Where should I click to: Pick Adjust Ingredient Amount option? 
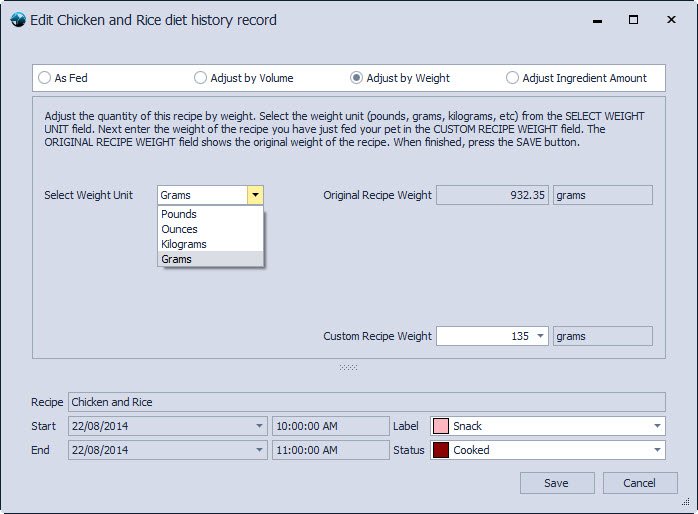(x=513, y=78)
